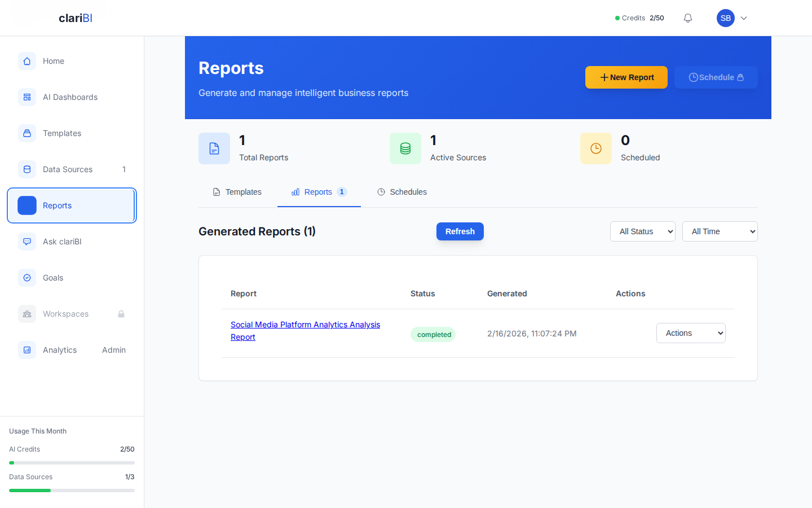Click the green Credits status indicator
This screenshot has height=508, width=812.
pyautogui.click(x=617, y=17)
